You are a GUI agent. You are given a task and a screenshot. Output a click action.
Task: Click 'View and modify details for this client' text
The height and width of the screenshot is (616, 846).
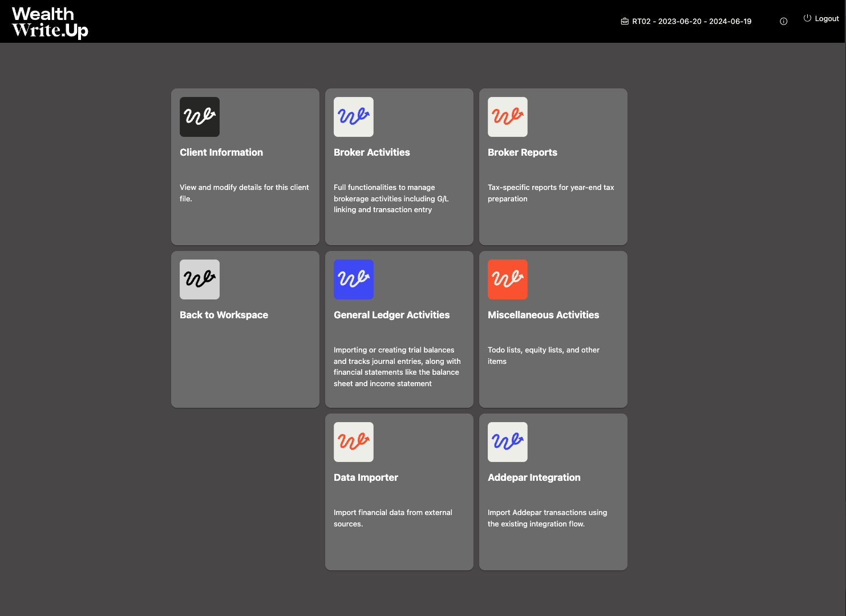[x=244, y=193]
